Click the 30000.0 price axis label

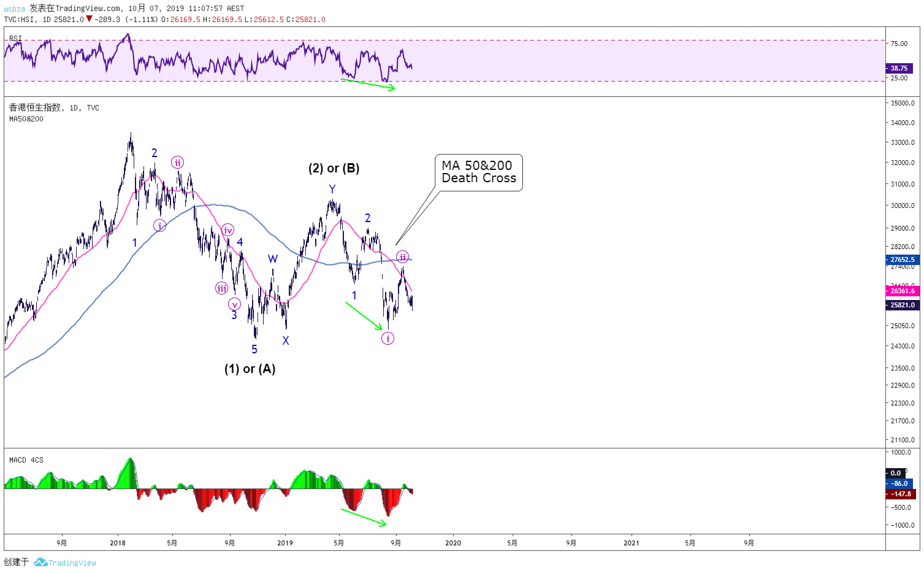pos(903,206)
